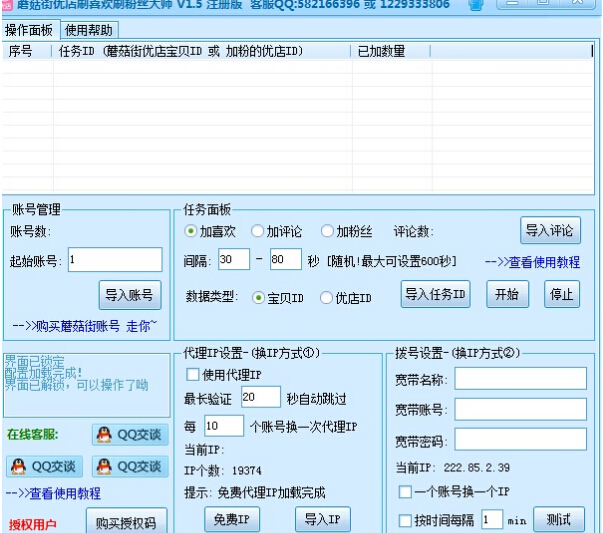The image size is (603, 533).
Task: Click the 宽带名称 input field
Action: (x=520, y=378)
